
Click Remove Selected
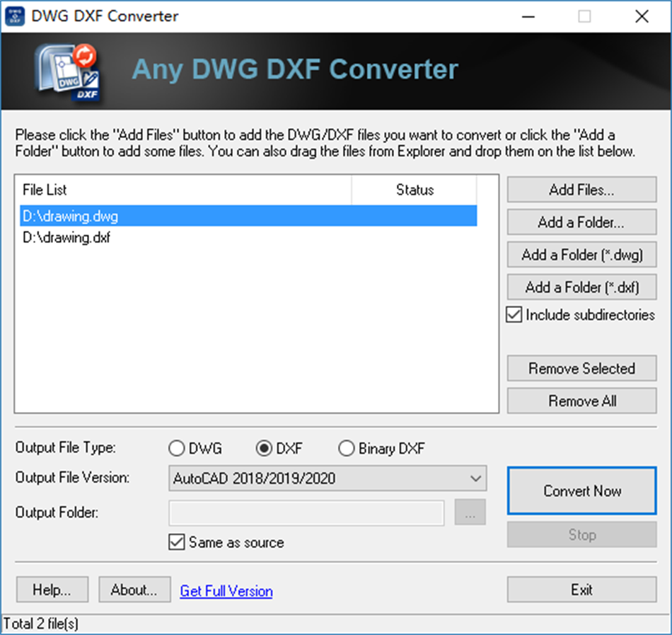[581, 368]
